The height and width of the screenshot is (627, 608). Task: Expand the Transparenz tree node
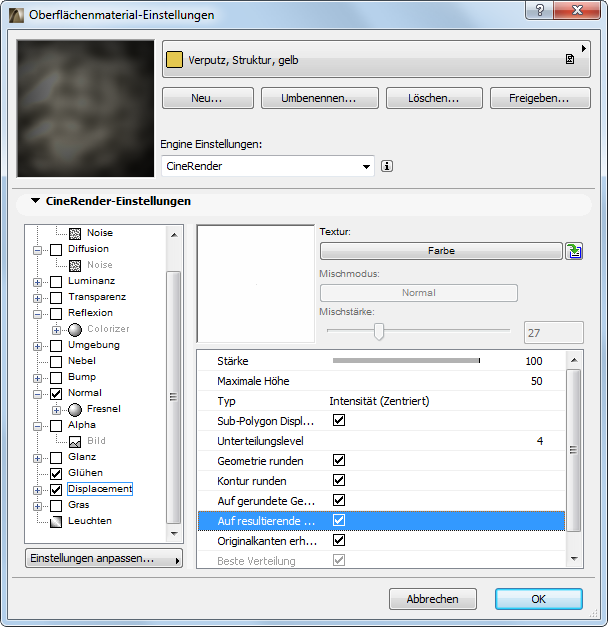coord(38,298)
